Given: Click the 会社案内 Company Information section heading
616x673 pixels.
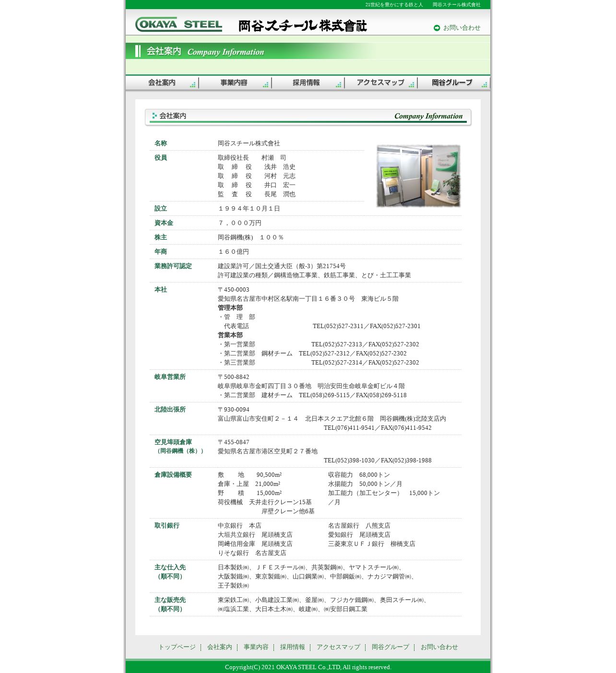Looking at the screenshot, I should pos(308,117).
